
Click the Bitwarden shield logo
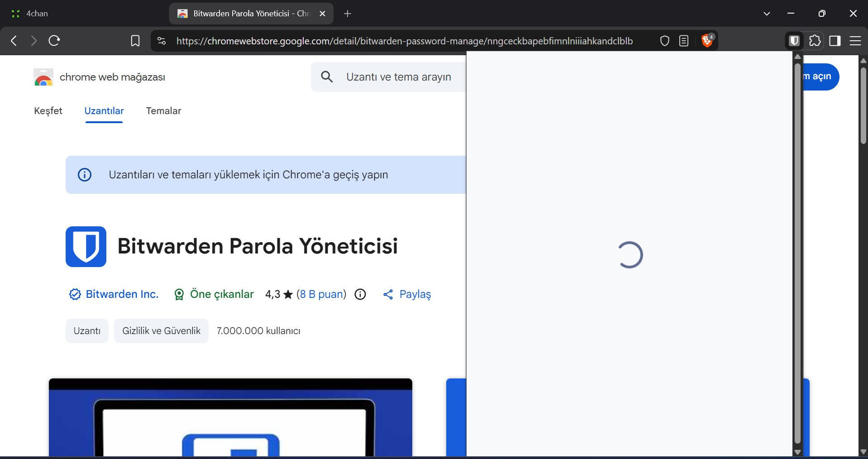click(86, 247)
